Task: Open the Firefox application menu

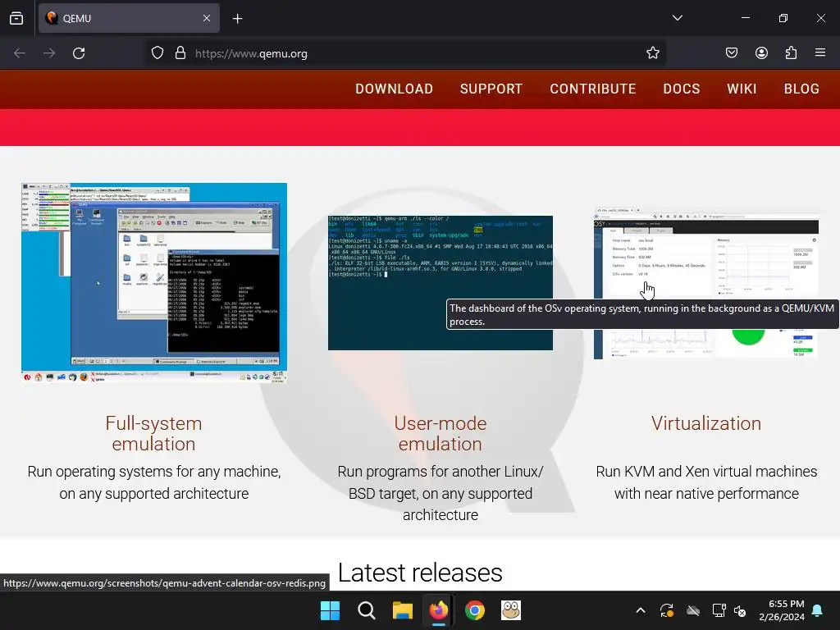Action: tap(820, 53)
